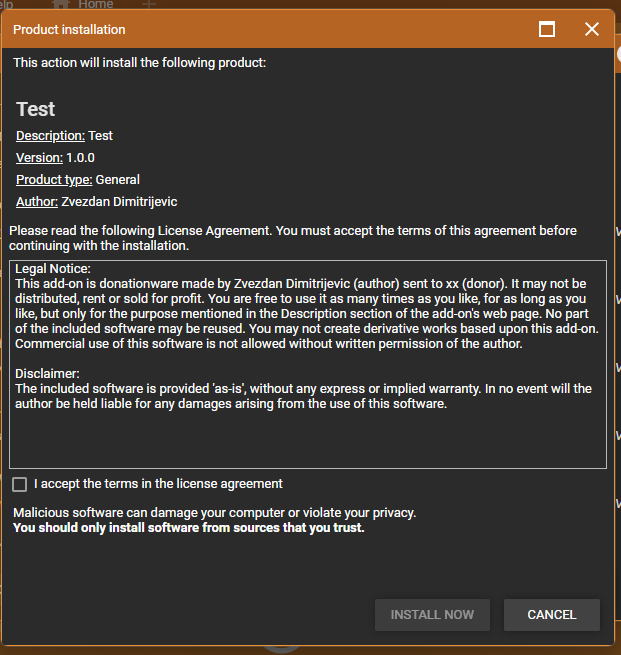Click the Author label
The width and height of the screenshot is (621, 655).
pyautogui.click(x=36, y=202)
